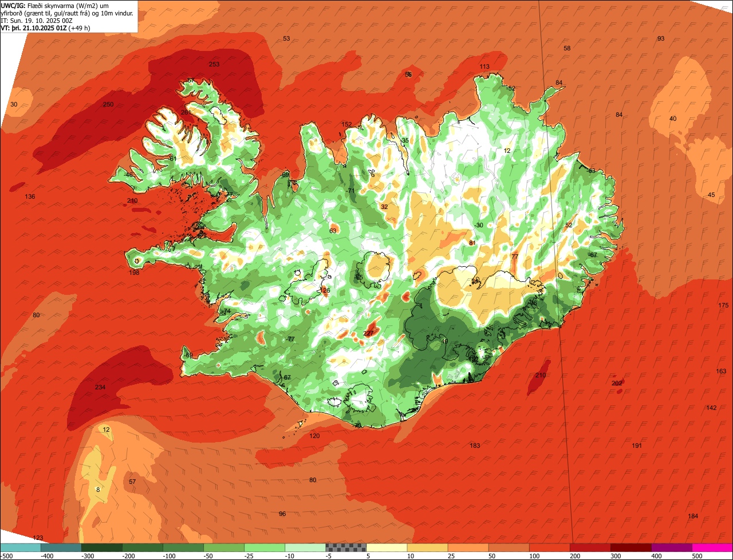Click the valid time 'VT: þri. 21.10.2025 01Z'
Image resolution: width=733 pixels, height=560 pixels.
pos(34,28)
